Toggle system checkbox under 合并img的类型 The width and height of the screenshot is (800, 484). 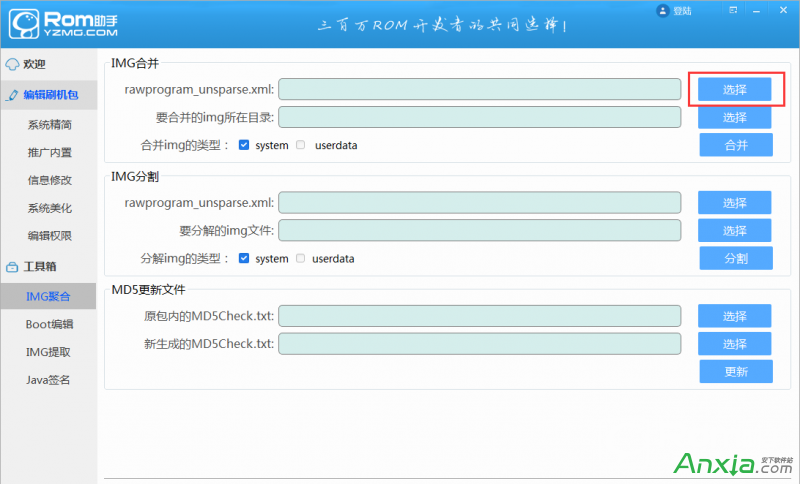244,145
